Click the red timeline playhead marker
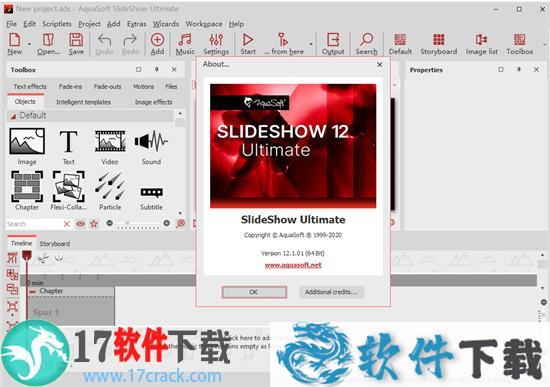Viewport: 550px width, 387px height. tap(27, 255)
